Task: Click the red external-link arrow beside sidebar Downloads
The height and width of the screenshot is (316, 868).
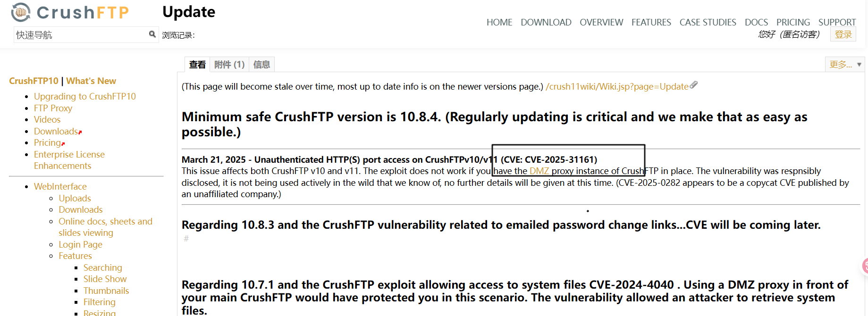Action: tap(80, 133)
